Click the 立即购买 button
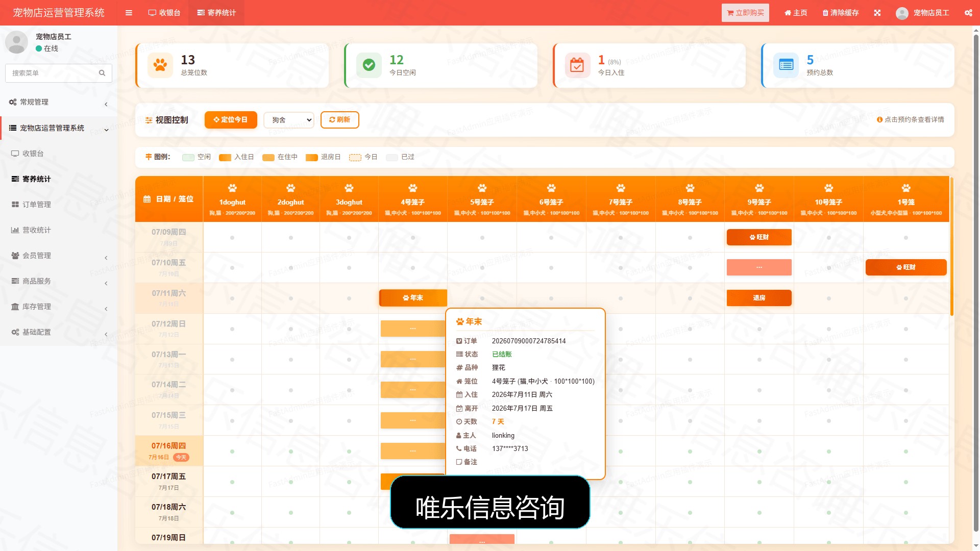980x551 pixels. pos(745,13)
